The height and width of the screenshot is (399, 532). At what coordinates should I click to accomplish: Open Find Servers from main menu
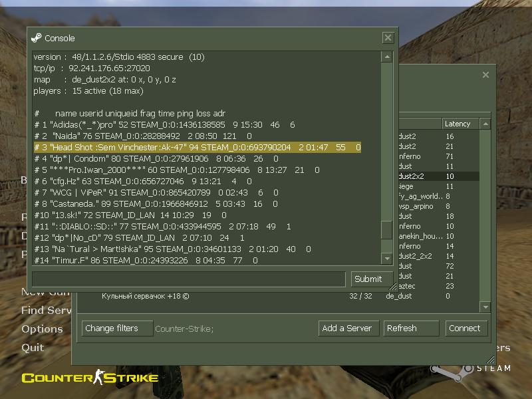47,310
